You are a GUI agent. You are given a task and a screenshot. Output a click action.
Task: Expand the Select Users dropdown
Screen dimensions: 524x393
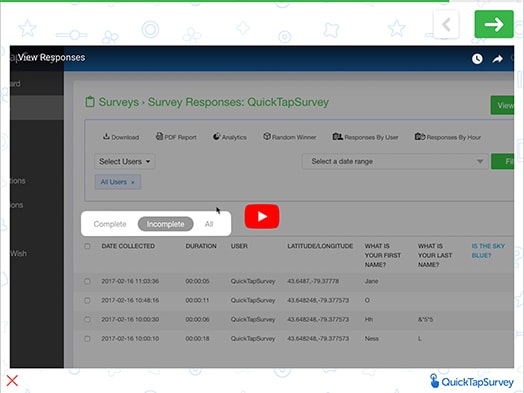[x=125, y=161]
